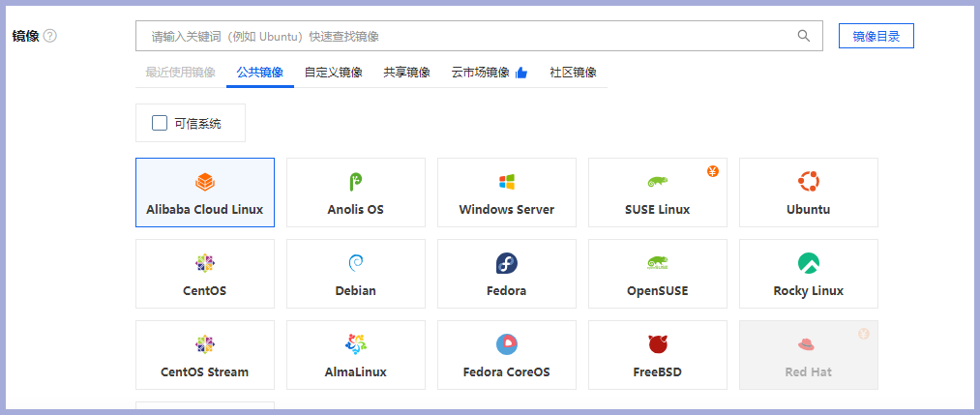Click the Fedora logo icon

pyautogui.click(x=506, y=264)
